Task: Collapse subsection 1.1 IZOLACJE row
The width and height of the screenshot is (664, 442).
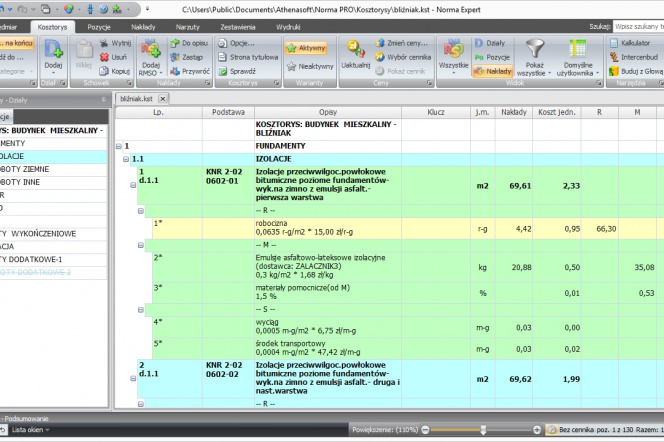Action: pyautogui.click(x=125, y=159)
